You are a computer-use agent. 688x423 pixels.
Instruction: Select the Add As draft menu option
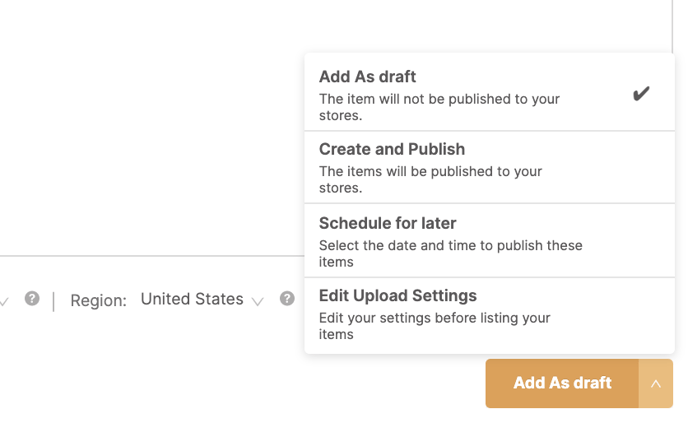(489, 93)
